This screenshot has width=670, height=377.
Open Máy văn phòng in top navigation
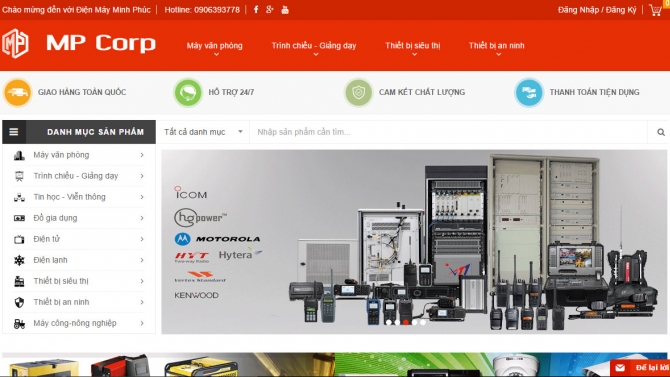click(x=215, y=46)
